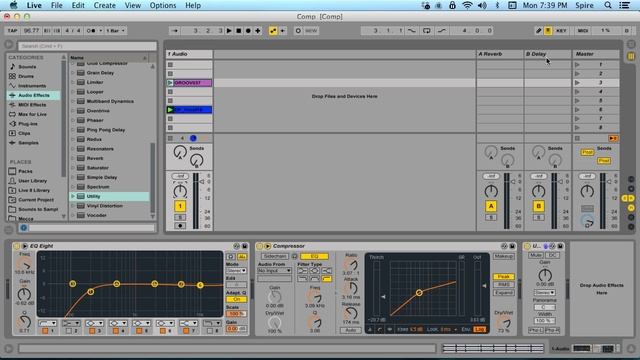Open the 1 Bar quantization dropdown
Screen dimensions: 640x360
pos(116,31)
